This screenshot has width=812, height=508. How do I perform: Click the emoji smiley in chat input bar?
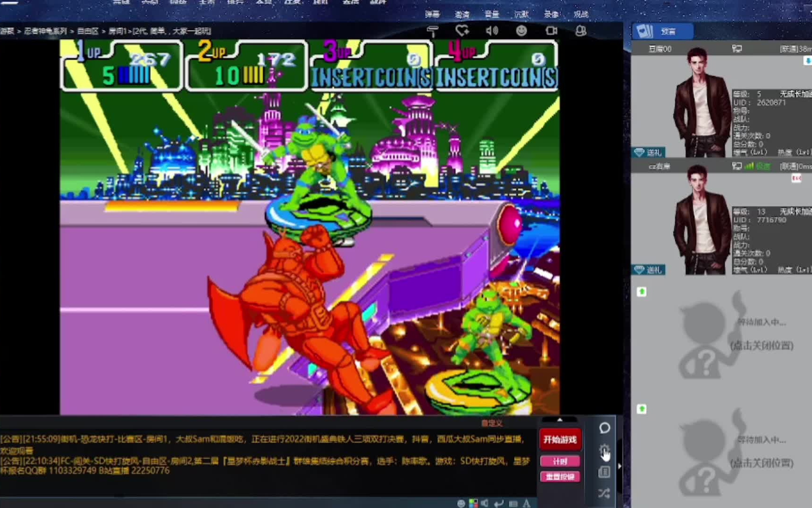coord(461,503)
